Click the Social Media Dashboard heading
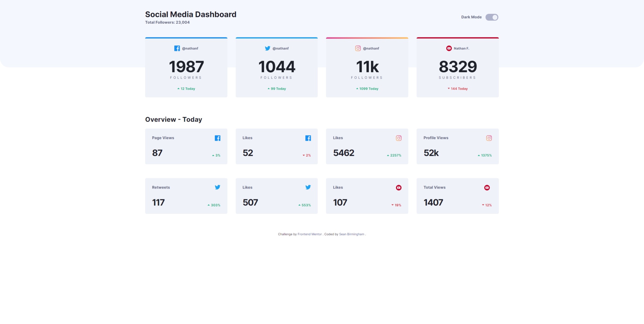The image size is (644, 324). point(190,14)
